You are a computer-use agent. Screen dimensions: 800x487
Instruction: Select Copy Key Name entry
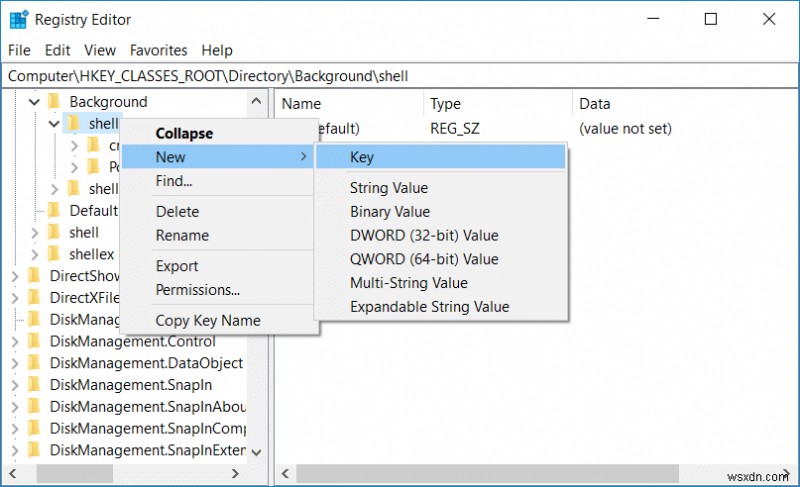[x=207, y=321]
